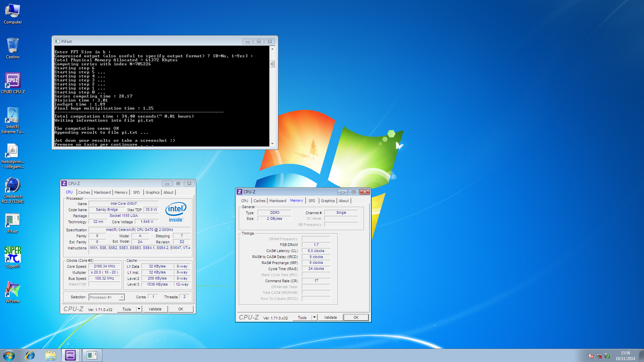Click PiFast vertical scrollbar thumb
Screen dimensions: 644x362
point(272,64)
